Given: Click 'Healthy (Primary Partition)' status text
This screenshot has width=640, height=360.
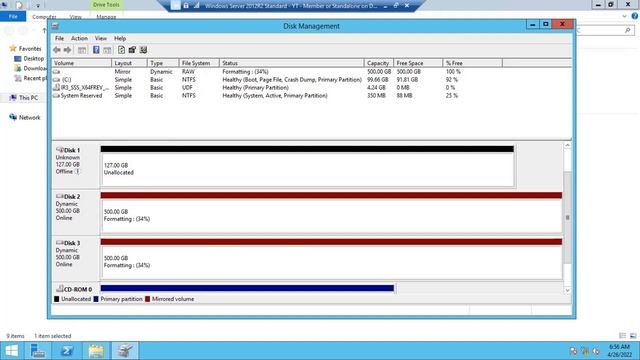Looking at the screenshot, I should pyautogui.click(x=255, y=87).
